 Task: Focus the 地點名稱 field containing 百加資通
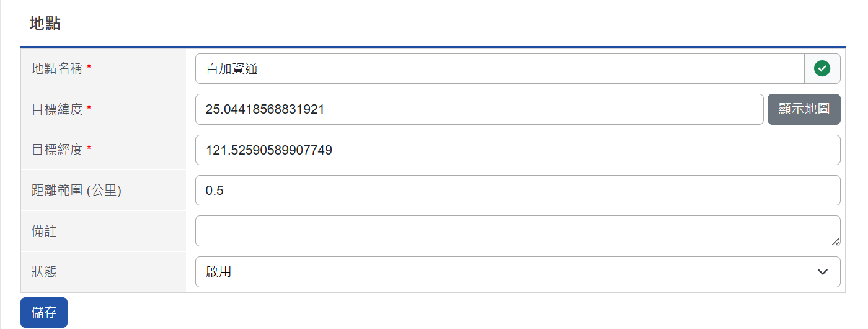click(x=500, y=68)
